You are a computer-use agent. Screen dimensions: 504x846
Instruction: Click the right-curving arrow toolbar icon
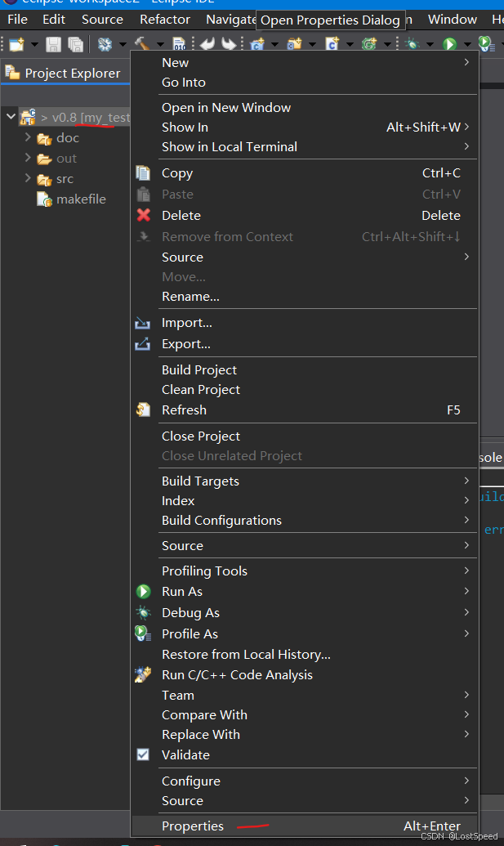(229, 43)
